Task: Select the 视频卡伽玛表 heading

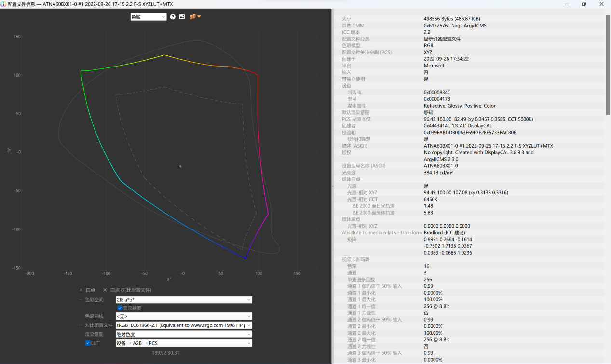Action: [469, 259]
